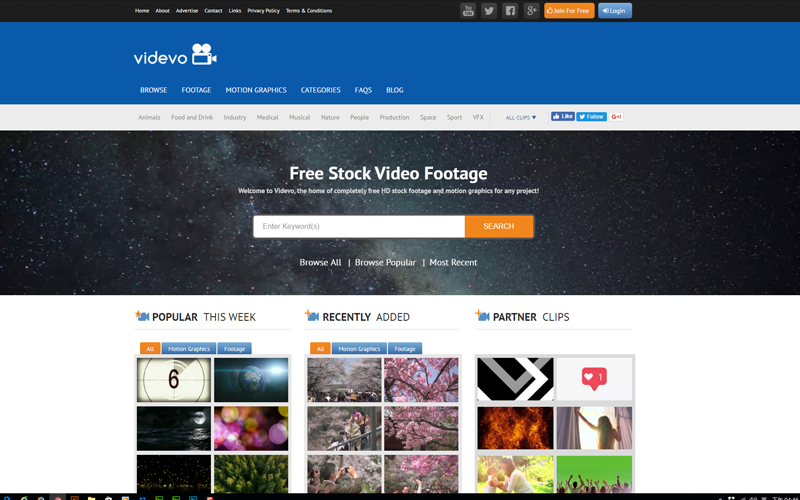Screen dimensions: 800x500
Task: Click the Google +1 badge
Action: [617, 117]
